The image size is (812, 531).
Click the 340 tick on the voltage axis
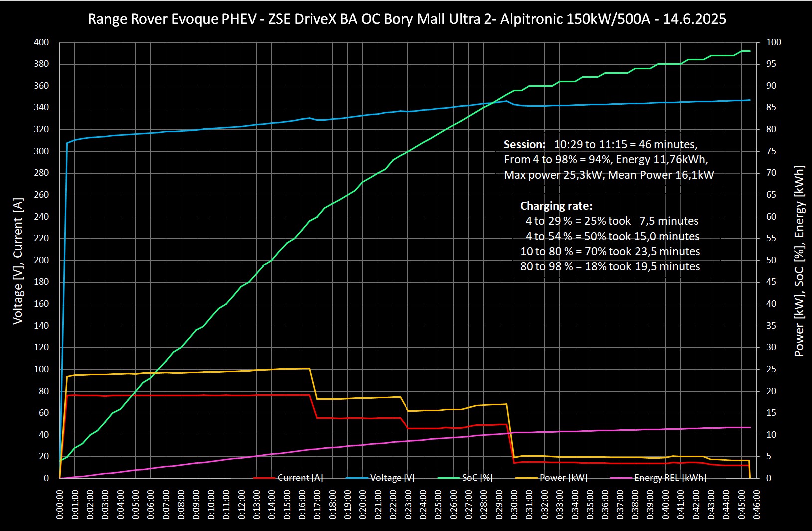41,108
